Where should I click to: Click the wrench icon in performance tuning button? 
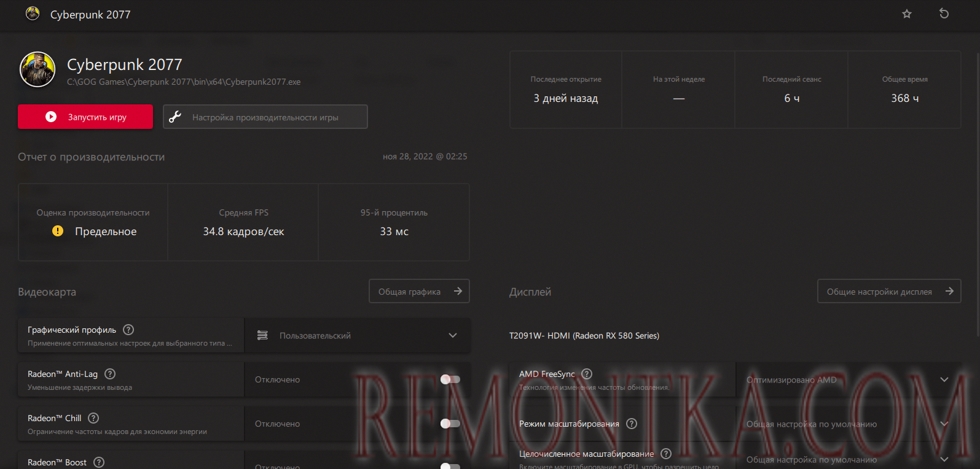[x=175, y=117]
